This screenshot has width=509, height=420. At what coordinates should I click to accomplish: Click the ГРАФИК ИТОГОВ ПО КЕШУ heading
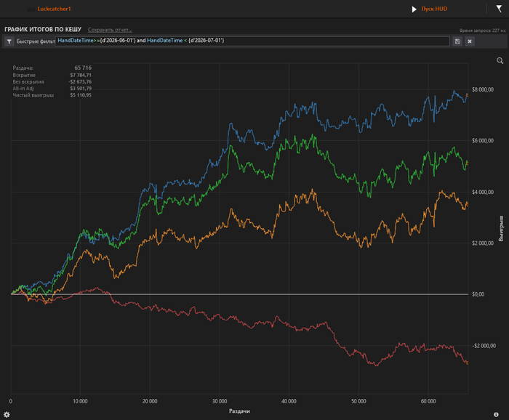click(43, 30)
